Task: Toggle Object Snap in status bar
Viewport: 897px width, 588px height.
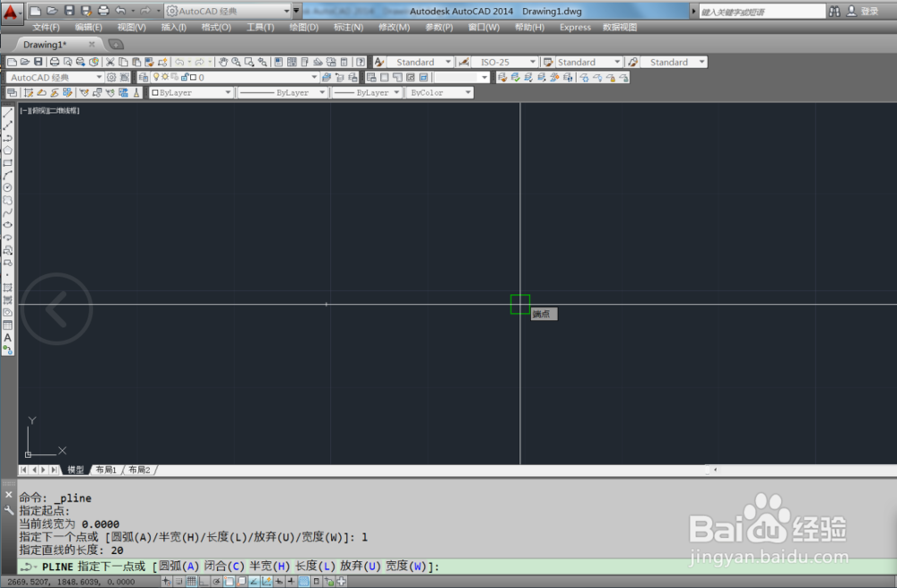Action: (x=229, y=581)
